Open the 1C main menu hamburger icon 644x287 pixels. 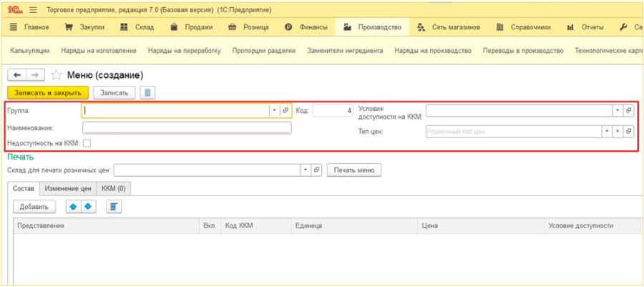34,10
